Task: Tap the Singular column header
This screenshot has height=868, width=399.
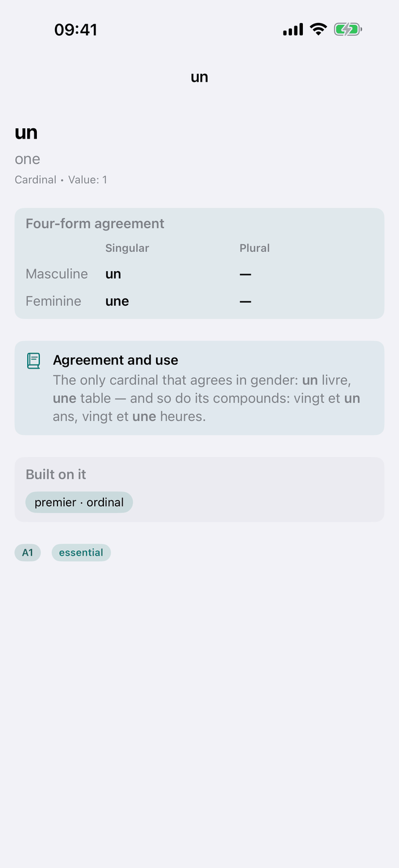Action: (x=127, y=248)
